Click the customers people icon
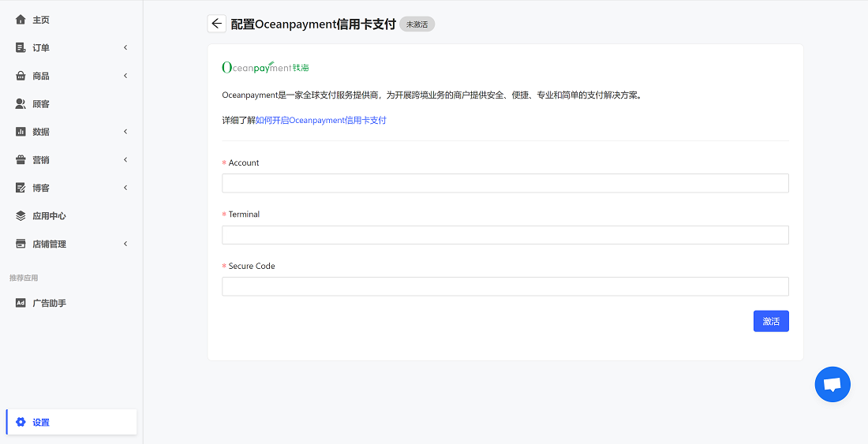 click(x=21, y=104)
